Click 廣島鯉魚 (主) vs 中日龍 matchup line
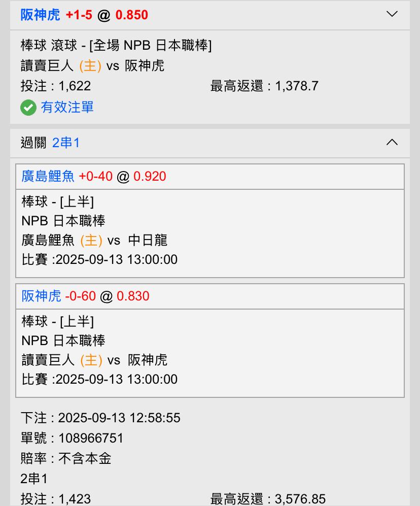The image size is (420, 506). [x=94, y=240]
